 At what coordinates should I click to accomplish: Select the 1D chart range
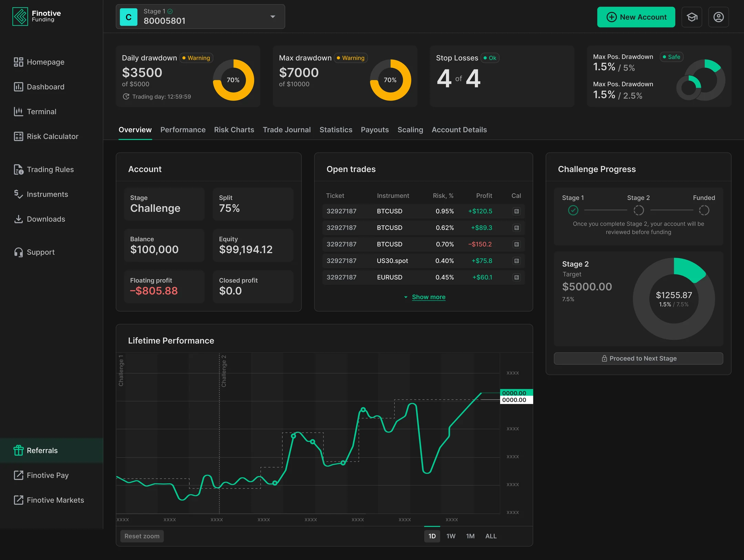(x=432, y=536)
